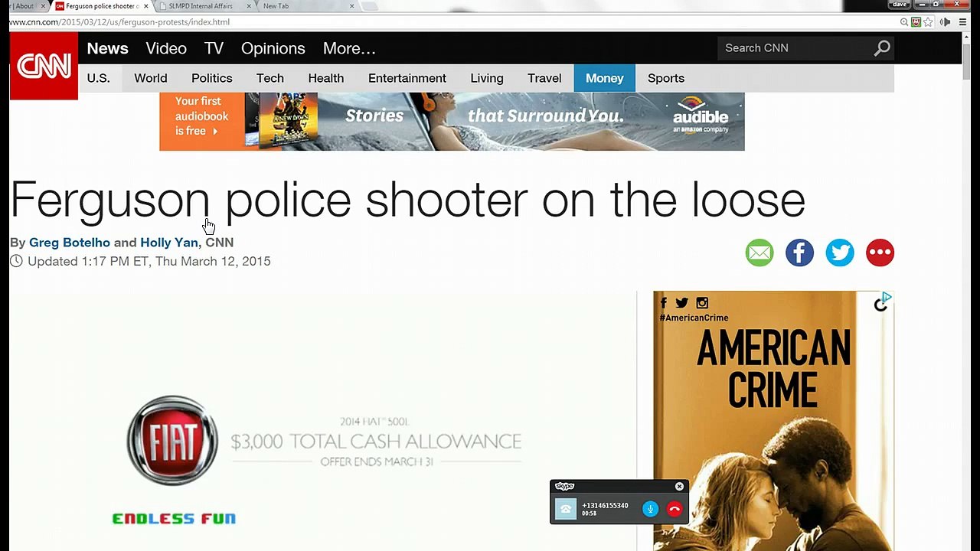The height and width of the screenshot is (551, 980).
Task: Close the New Tab tab
Action: [352, 6]
